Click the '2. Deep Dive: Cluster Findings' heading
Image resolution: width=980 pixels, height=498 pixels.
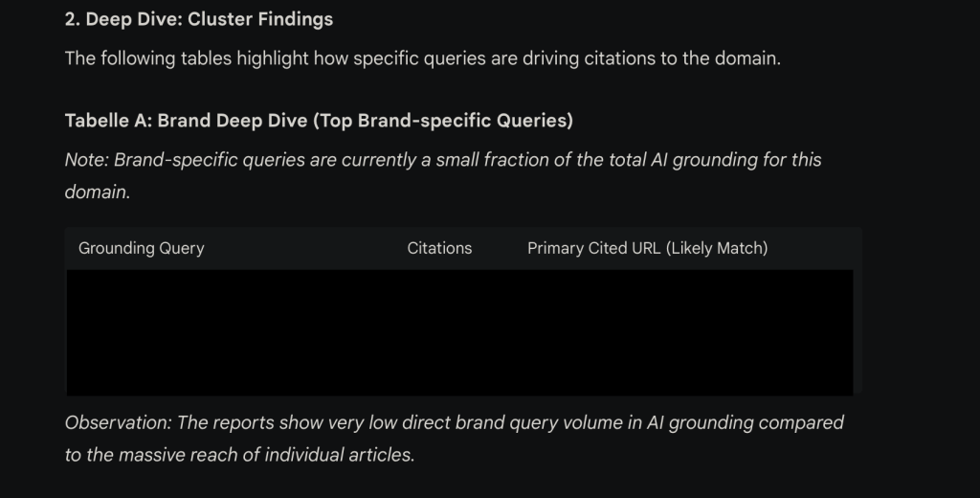tap(198, 19)
